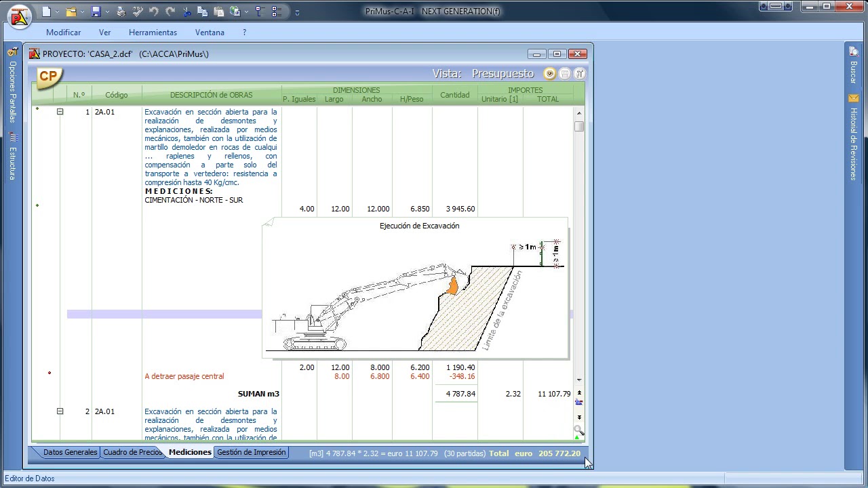Viewport: 868px width, 488px height.
Task: Click the CP logo badge in project window
Action: [x=48, y=77]
